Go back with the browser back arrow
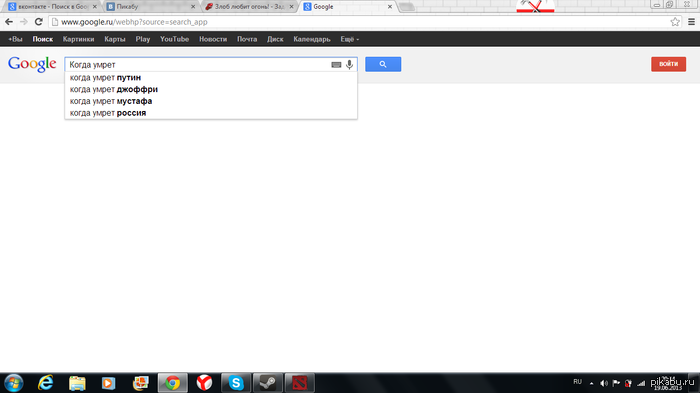Image resolution: width=700 pixels, height=393 pixels. pos(9,22)
